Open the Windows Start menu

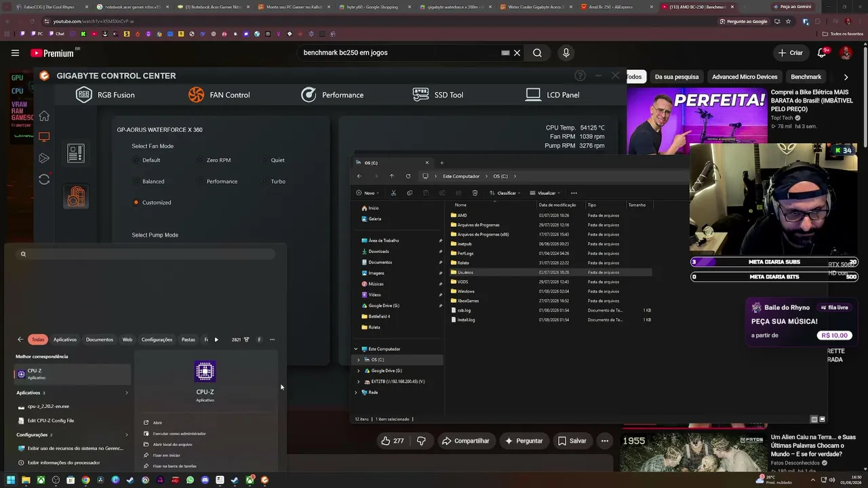[x=11, y=480]
